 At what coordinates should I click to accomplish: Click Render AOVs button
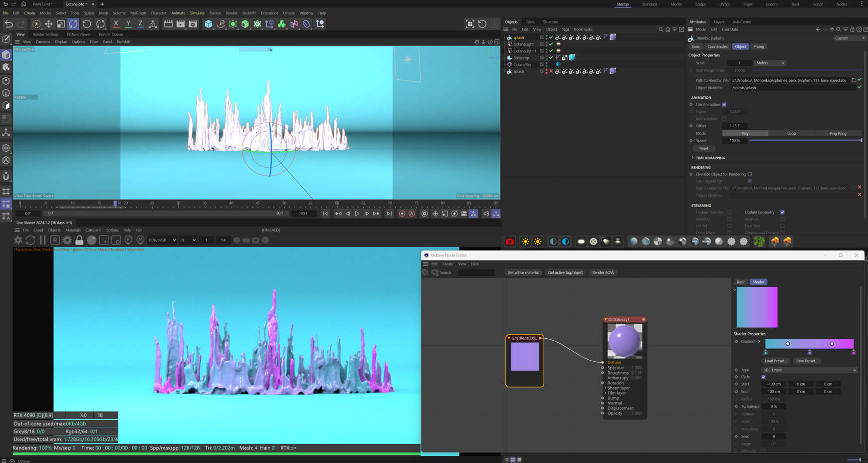[603, 272]
